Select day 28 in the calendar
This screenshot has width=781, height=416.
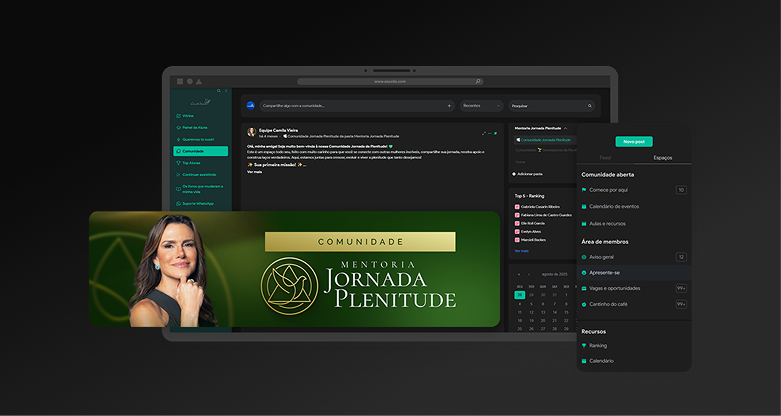click(x=519, y=295)
